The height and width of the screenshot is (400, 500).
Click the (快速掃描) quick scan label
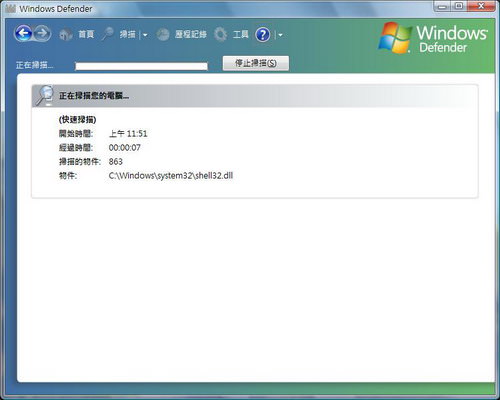coord(77,120)
